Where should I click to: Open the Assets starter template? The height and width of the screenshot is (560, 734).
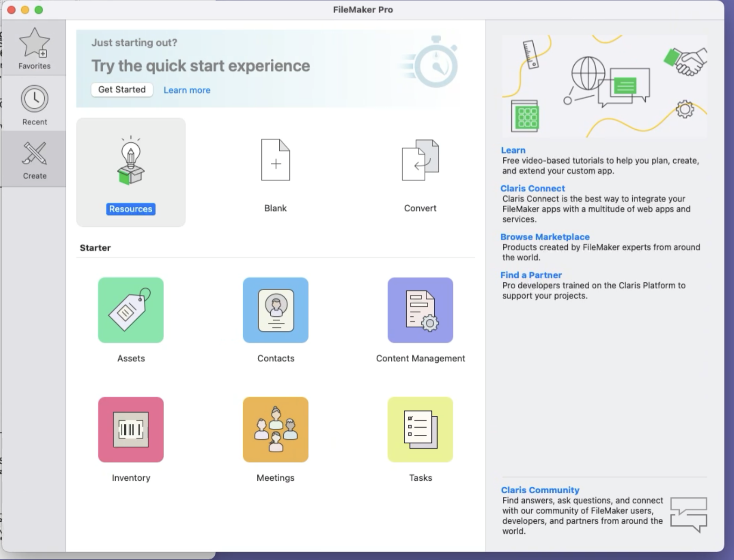tap(131, 310)
